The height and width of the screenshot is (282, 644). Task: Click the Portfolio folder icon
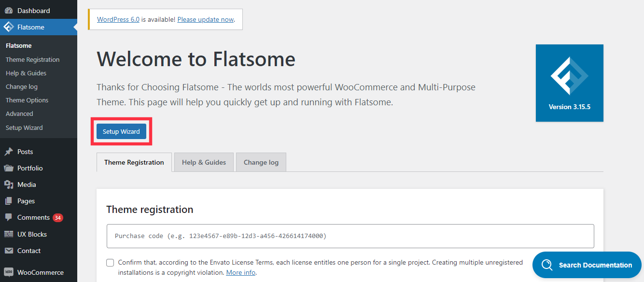[x=9, y=168]
